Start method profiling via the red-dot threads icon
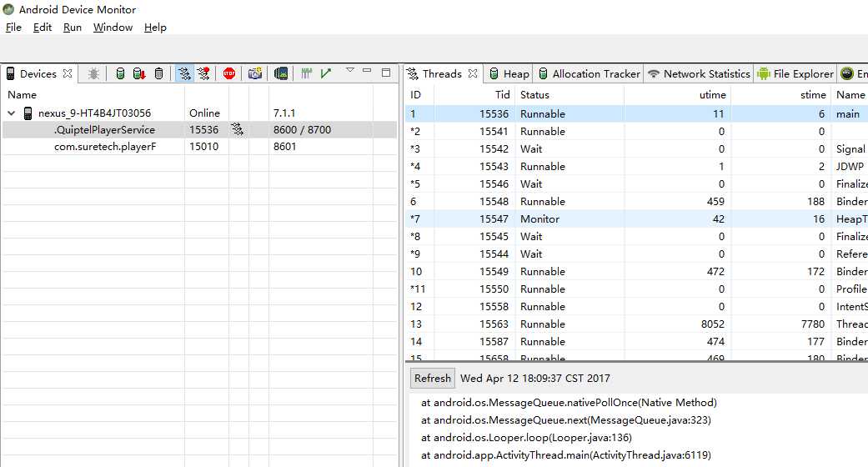868x467 pixels. [x=203, y=73]
